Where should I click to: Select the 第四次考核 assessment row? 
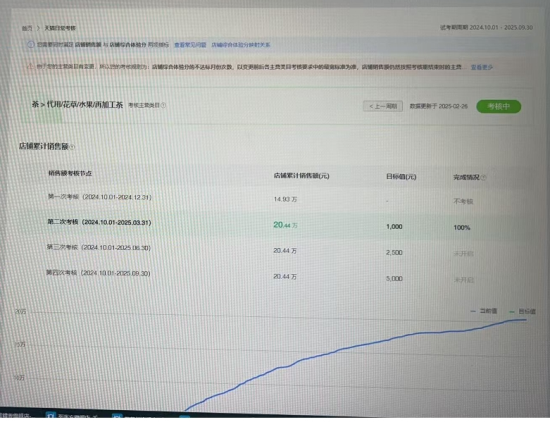tap(275, 276)
